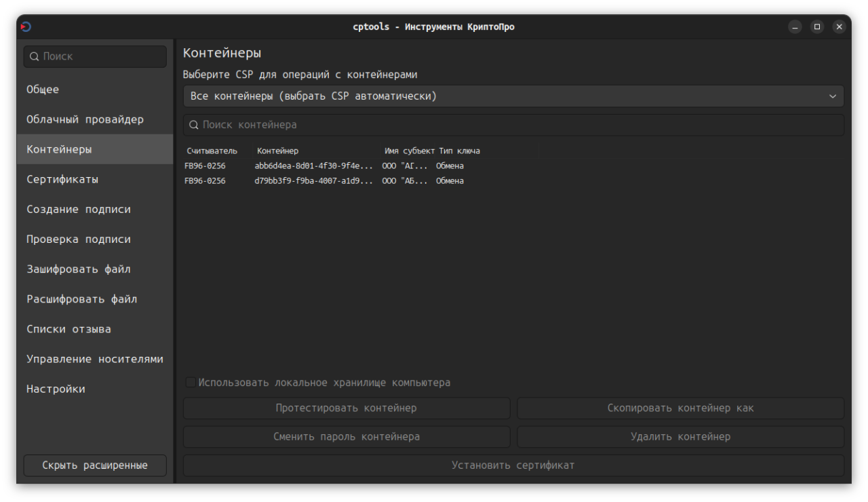The image size is (868, 502).
Task: Go to Облачный провайдер section
Action: (95, 119)
